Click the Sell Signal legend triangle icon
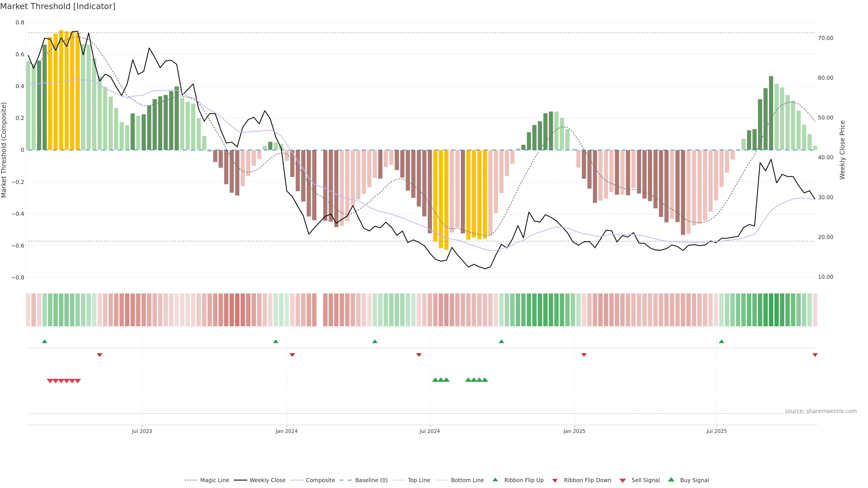Viewport: 868px width, 488px height. pos(622,481)
